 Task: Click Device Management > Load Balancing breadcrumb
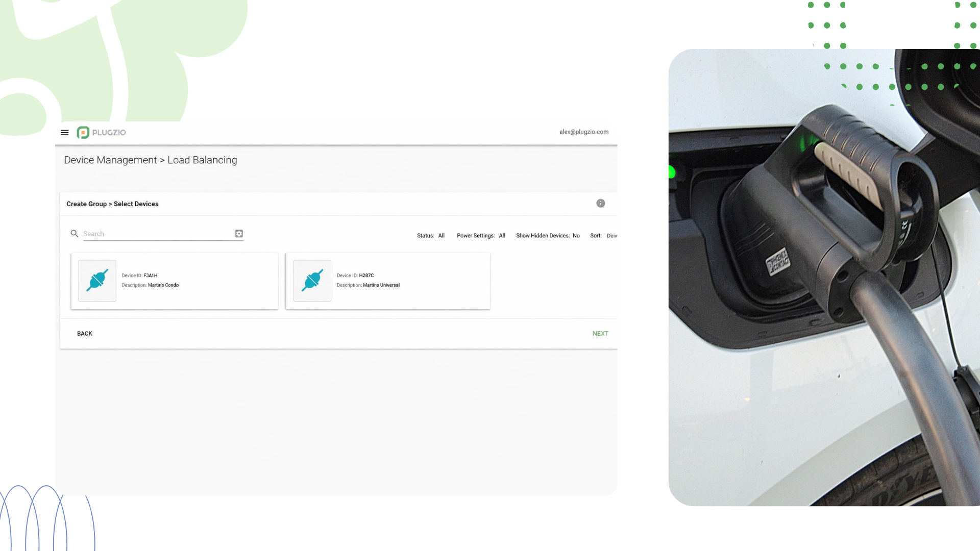[151, 160]
